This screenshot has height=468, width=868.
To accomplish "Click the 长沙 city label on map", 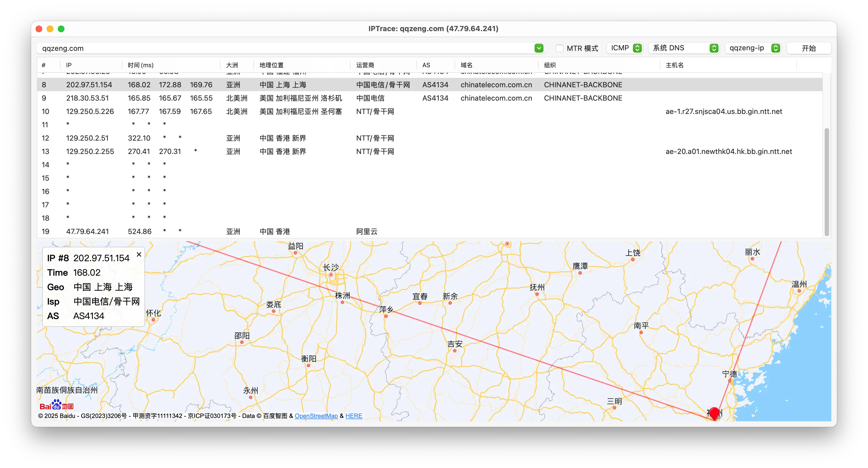I will pos(331,267).
